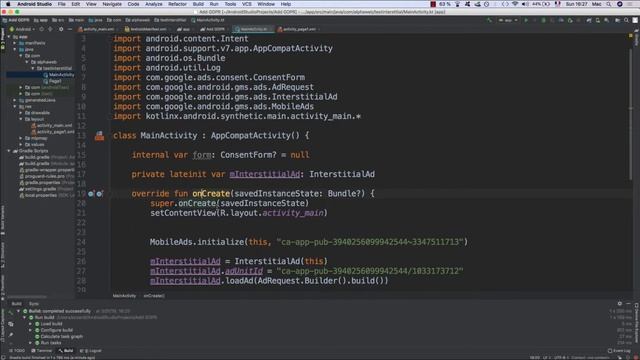Image resolution: width=640 pixels, height=360 pixels.
Task: Hide the Project tool window
Action: pyautogui.click(x=70, y=29)
